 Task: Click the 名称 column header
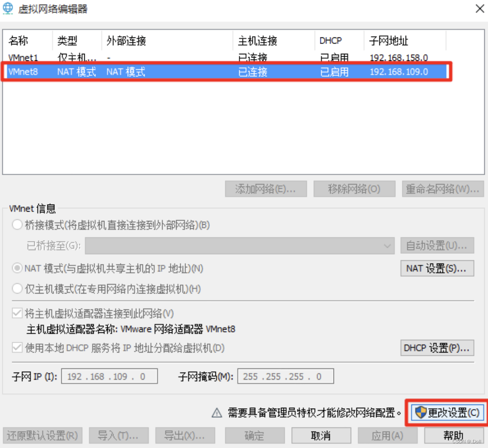(x=28, y=40)
